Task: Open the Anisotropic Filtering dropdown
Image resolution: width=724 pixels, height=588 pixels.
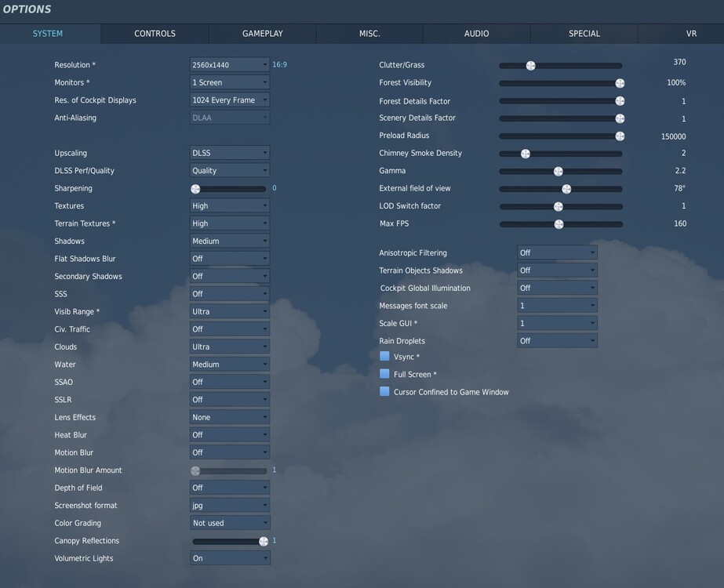Action: [557, 252]
